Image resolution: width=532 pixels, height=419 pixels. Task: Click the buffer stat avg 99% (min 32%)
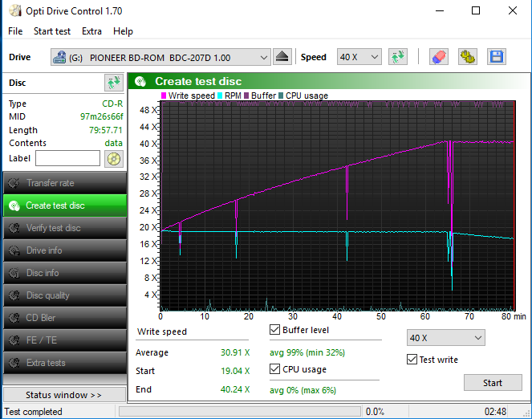(x=307, y=352)
